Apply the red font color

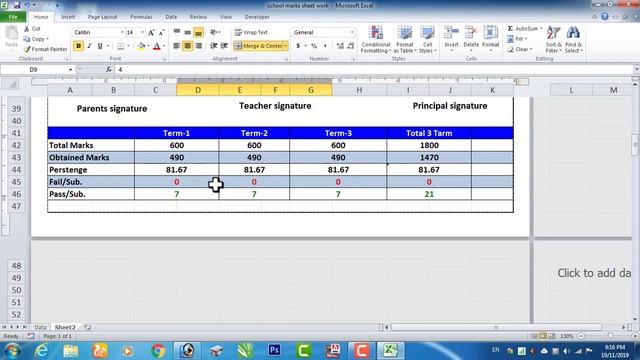[x=157, y=46]
